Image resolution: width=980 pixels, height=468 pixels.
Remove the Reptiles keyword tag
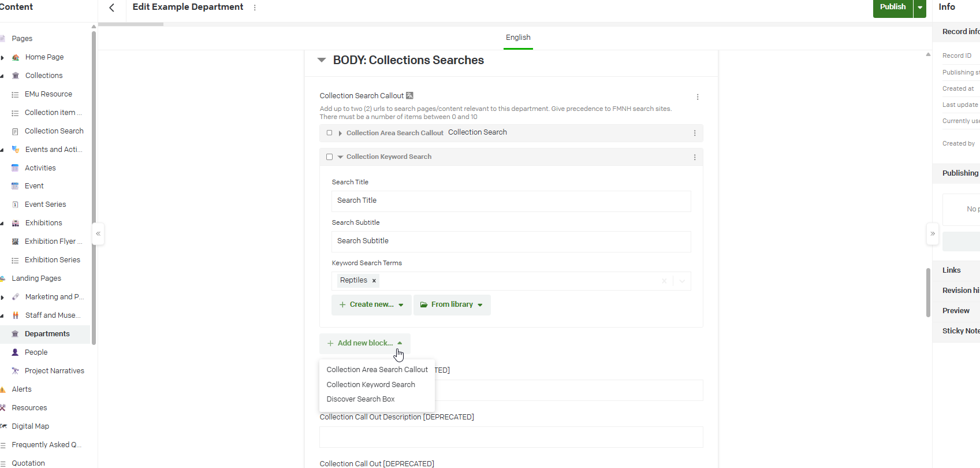click(x=374, y=281)
